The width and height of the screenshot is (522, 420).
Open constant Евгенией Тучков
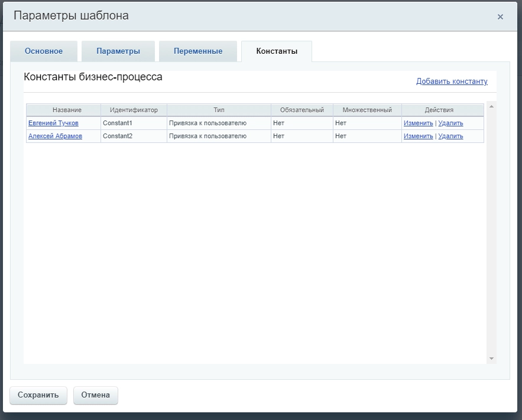click(x=53, y=123)
